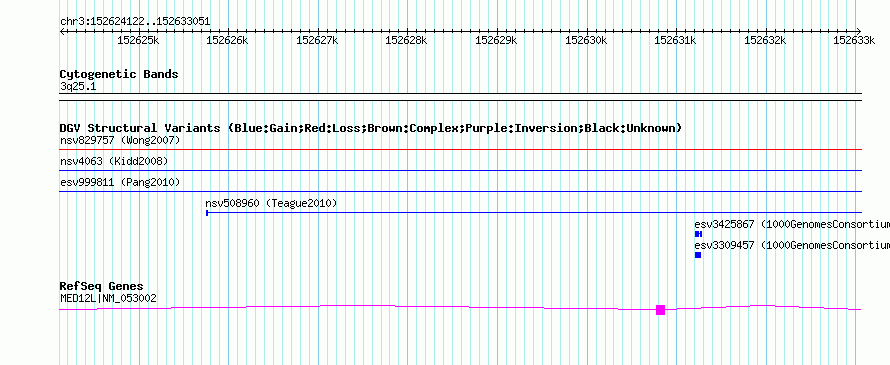Screen dimensions: 890x365
Task: Click the 152630k ruler tick label
Action: (x=586, y=40)
